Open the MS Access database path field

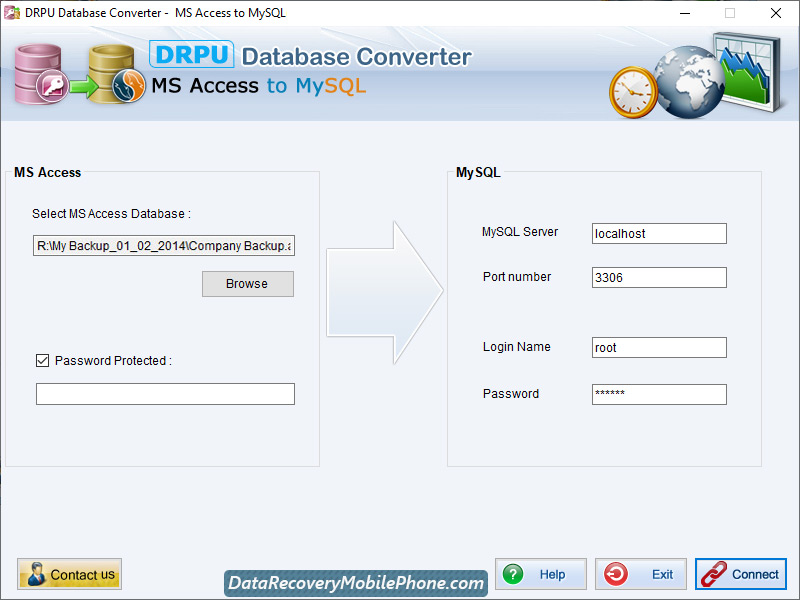[x=164, y=245]
